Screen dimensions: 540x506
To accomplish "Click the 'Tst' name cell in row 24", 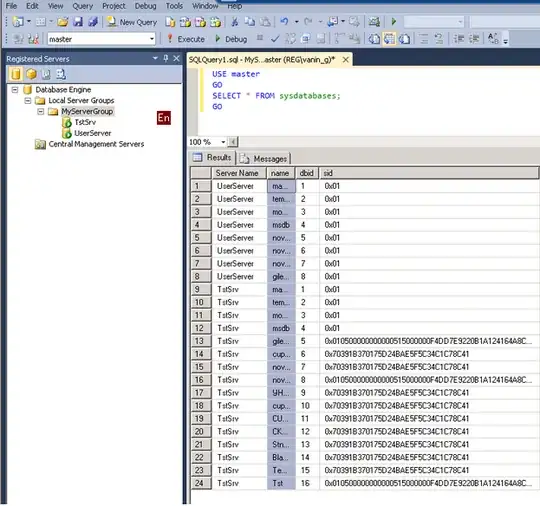I will pos(281,483).
